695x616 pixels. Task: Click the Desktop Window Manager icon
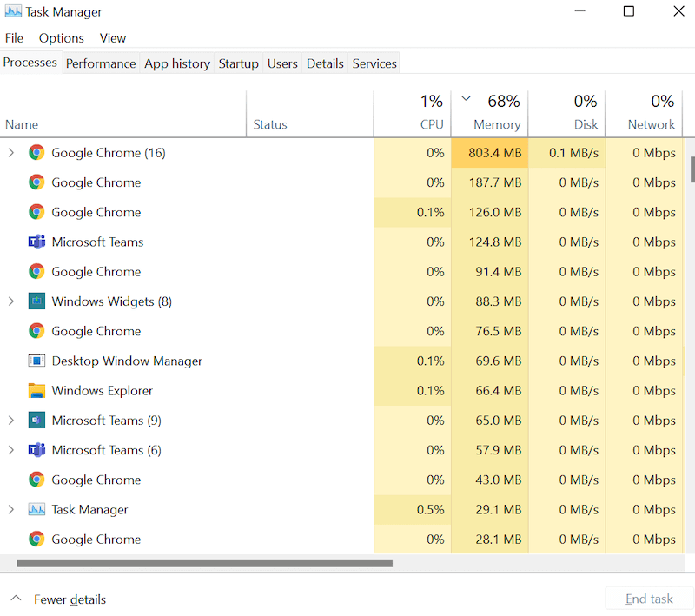tap(36, 361)
